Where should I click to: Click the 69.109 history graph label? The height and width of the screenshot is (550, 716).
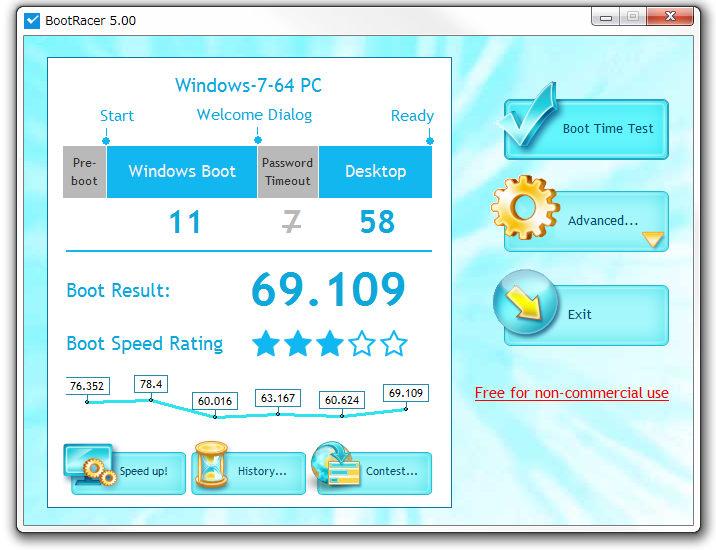(406, 393)
